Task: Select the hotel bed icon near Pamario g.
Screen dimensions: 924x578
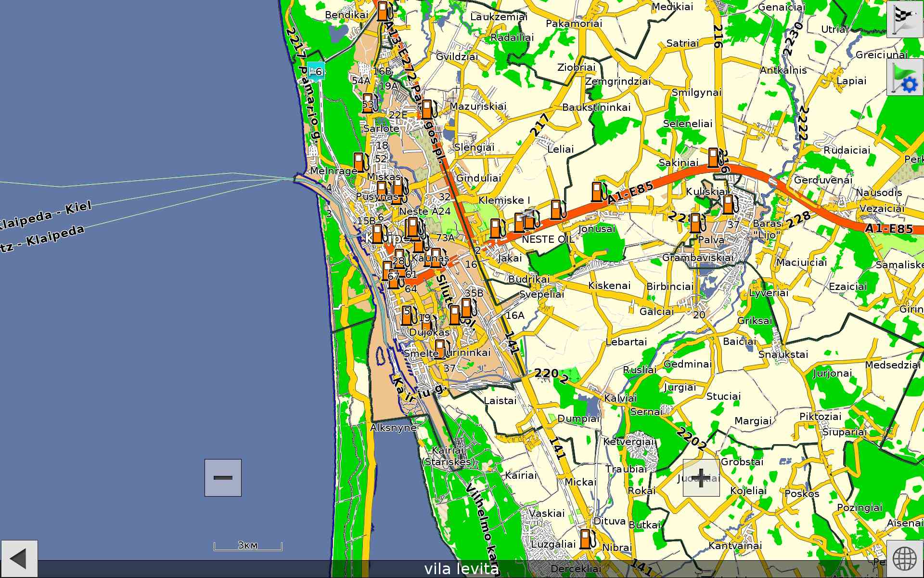Action: (x=316, y=71)
